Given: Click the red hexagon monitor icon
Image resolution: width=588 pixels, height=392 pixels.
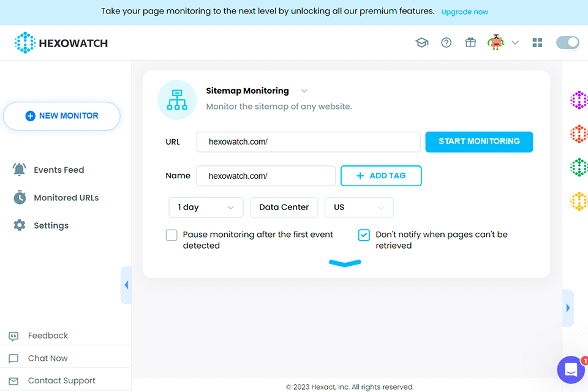Looking at the screenshot, I should click(579, 134).
